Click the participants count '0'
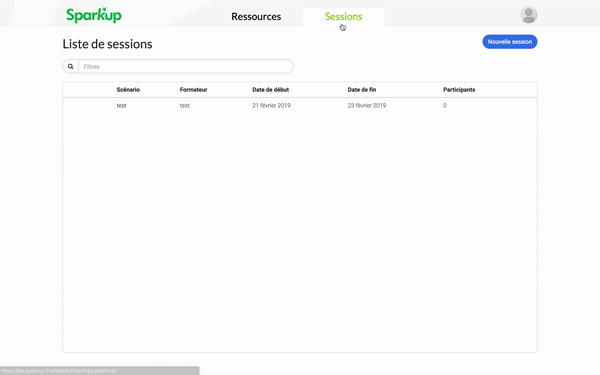 pos(445,106)
